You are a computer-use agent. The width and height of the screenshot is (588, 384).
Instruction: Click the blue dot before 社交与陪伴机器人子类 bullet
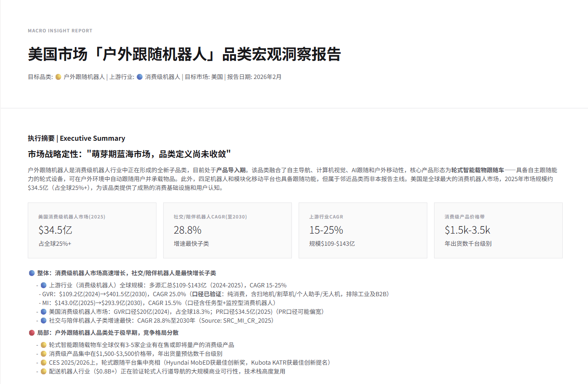(43, 321)
